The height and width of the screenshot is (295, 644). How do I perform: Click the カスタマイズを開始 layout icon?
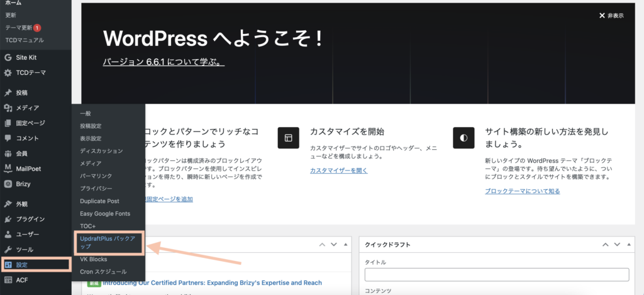288,138
